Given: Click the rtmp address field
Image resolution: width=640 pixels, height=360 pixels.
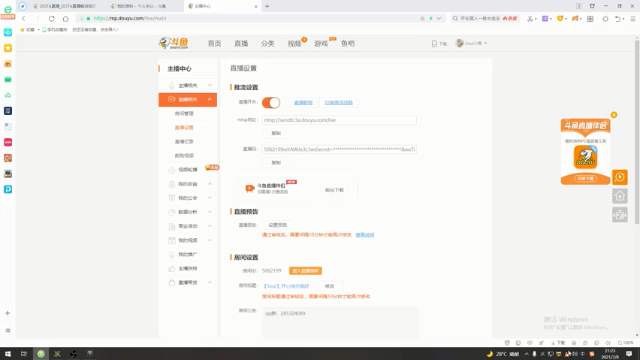Looking at the screenshot, I should point(339,120).
